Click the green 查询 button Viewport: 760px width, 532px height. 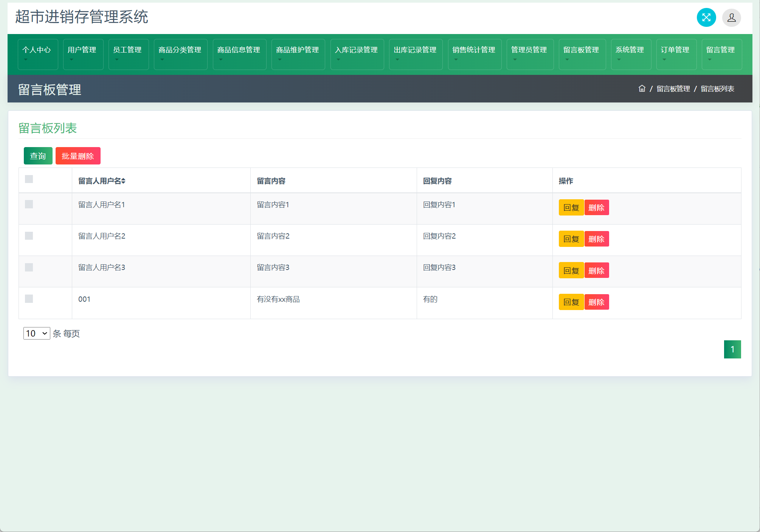tap(38, 156)
